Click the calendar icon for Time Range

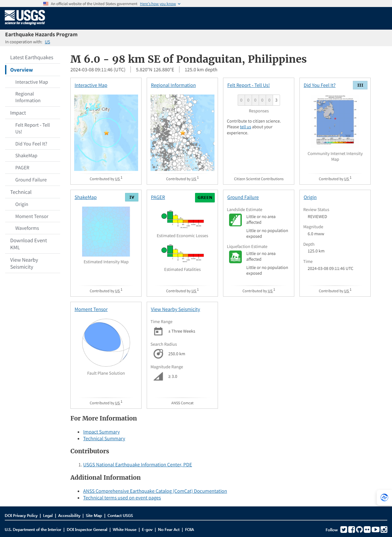158,331
